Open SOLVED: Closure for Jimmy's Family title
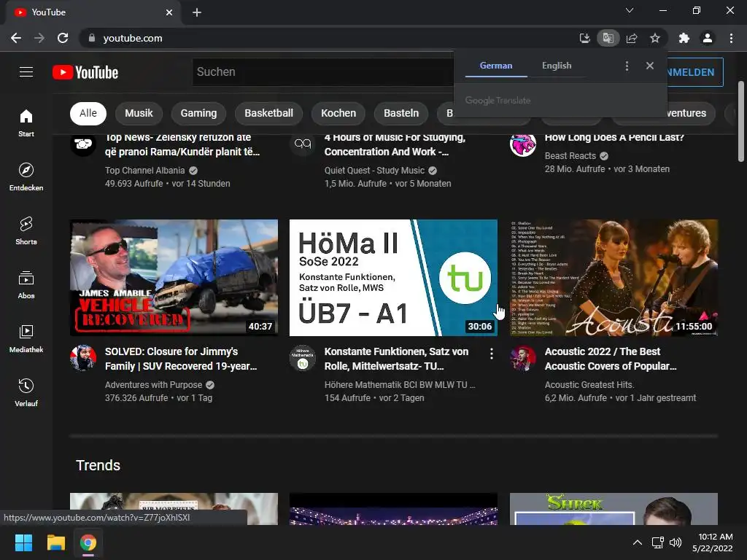 click(x=181, y=359)
